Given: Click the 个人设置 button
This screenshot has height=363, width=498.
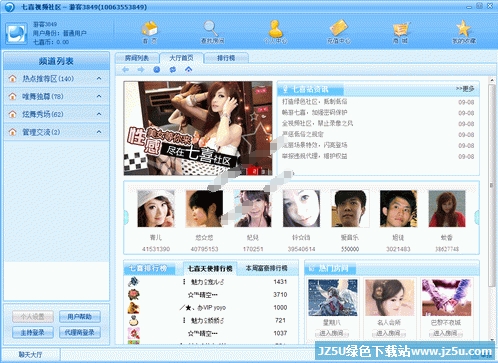Looking at the screenshot, I should point(33,317).
